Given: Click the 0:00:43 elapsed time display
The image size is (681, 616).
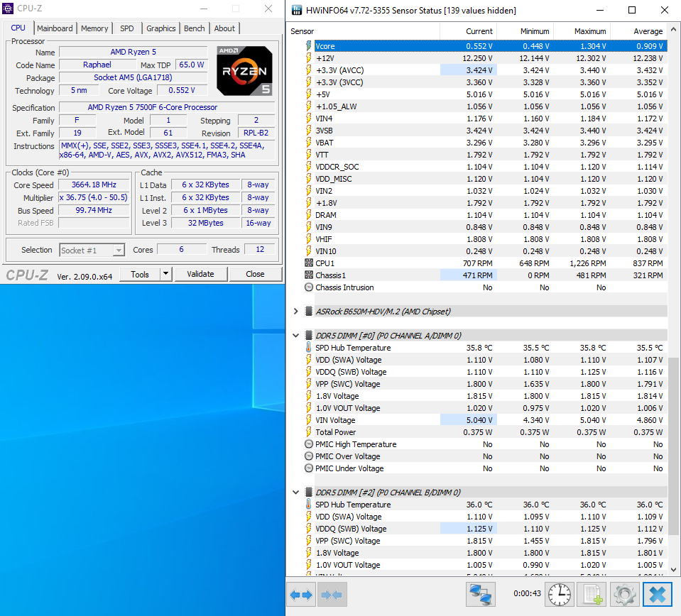Looking at the screenshot, I should 527,593.
